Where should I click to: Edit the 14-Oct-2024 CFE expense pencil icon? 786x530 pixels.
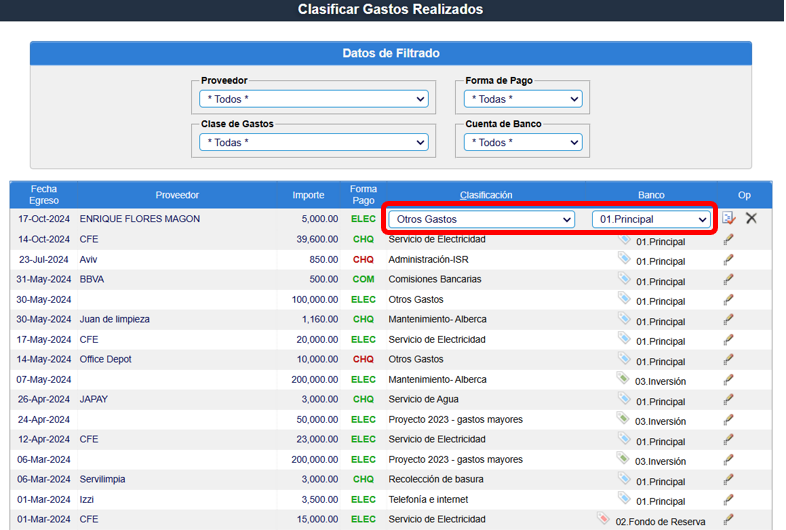[728, 240]
